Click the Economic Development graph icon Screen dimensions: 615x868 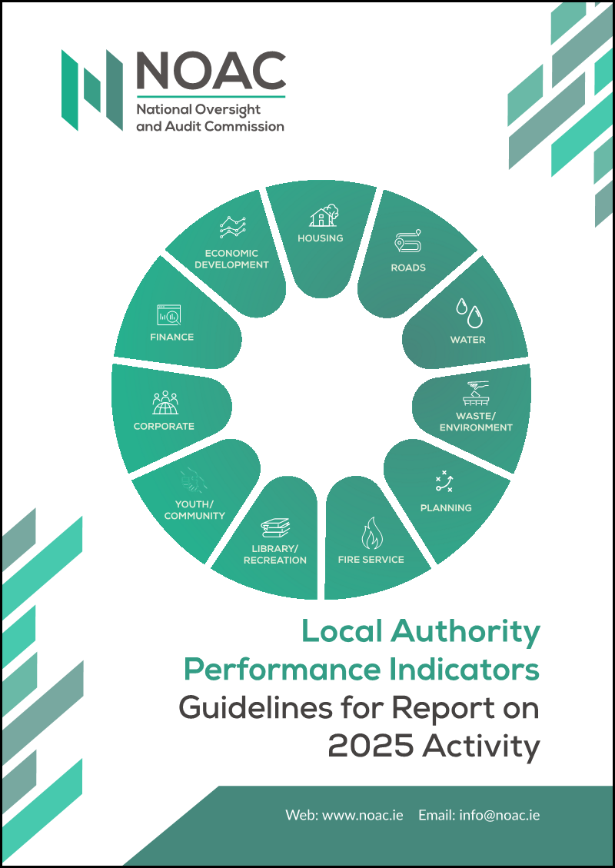point(232,226)
